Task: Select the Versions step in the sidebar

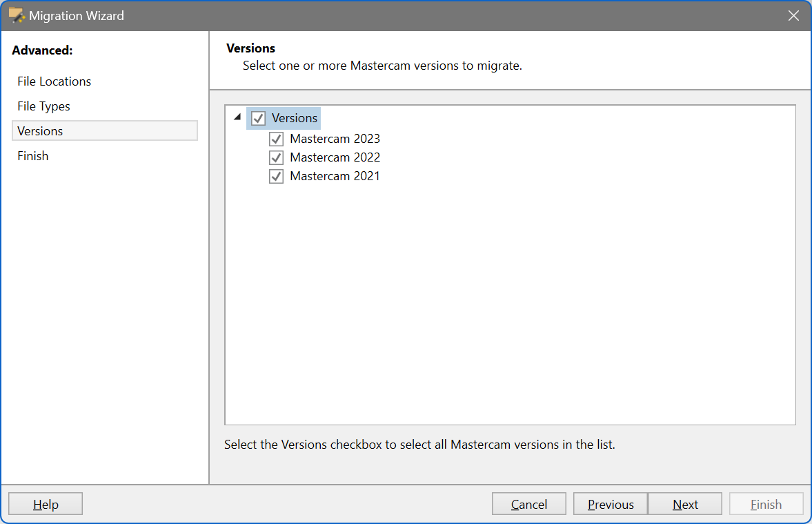Action: (x=105, y=130)
